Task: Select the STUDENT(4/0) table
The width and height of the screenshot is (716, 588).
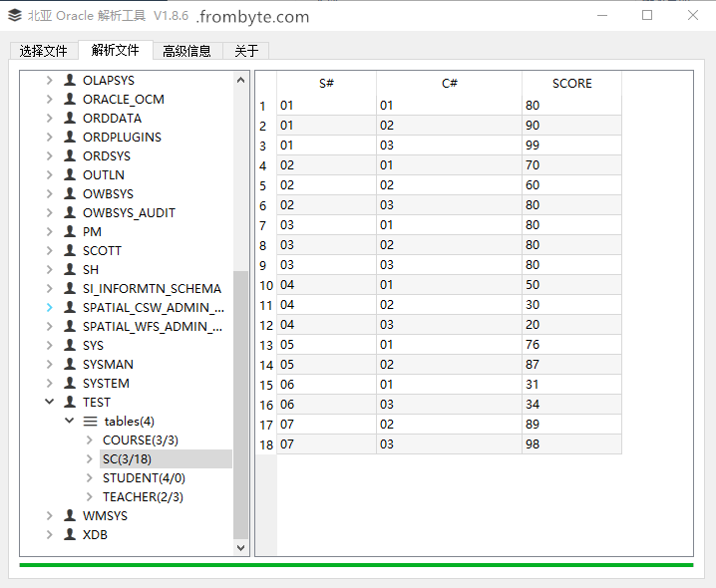Action: 144,477
